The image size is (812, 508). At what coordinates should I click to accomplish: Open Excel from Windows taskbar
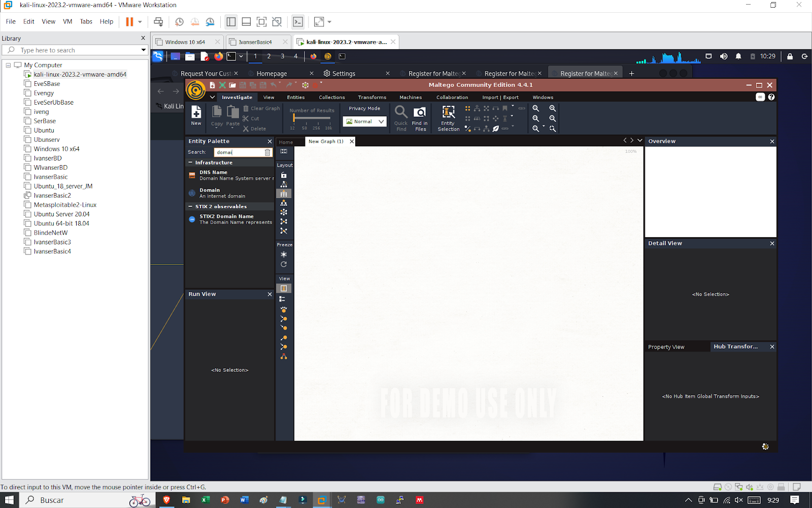tap(206, 500)
